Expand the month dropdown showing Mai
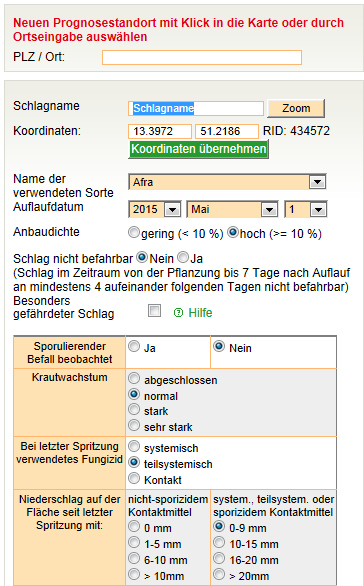 (232, 209)
